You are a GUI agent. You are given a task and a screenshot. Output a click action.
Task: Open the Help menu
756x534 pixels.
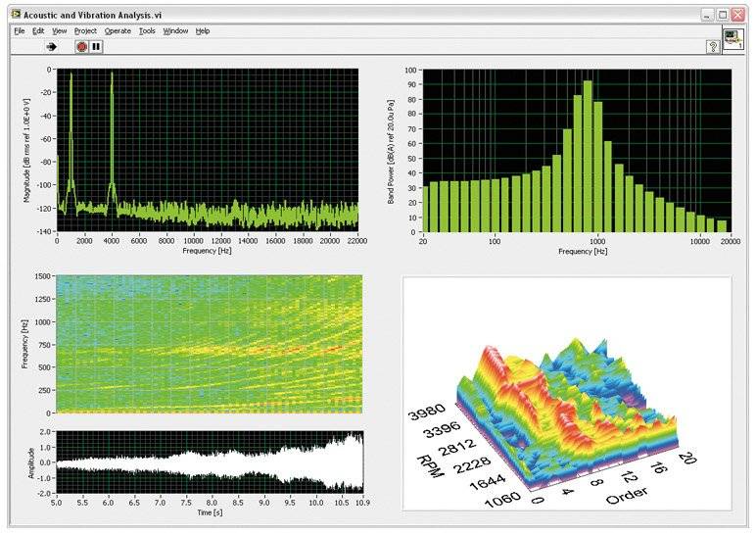coord(203,31)
